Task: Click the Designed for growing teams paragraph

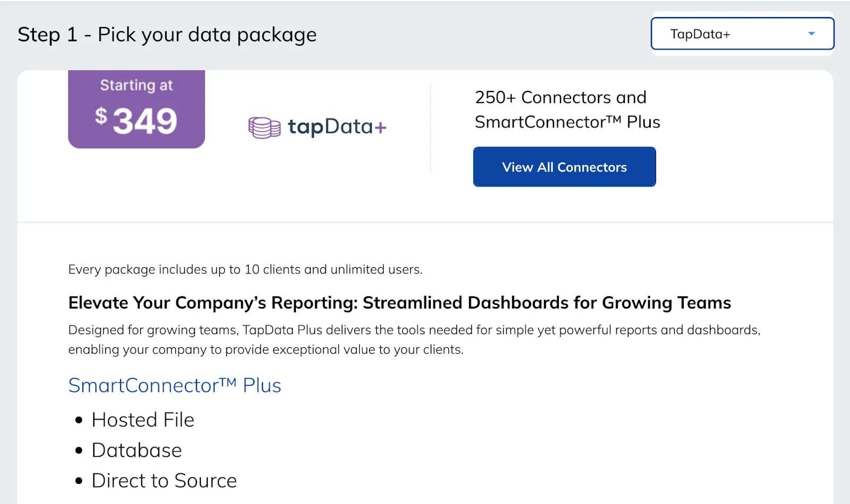Action: click(414, 339)
